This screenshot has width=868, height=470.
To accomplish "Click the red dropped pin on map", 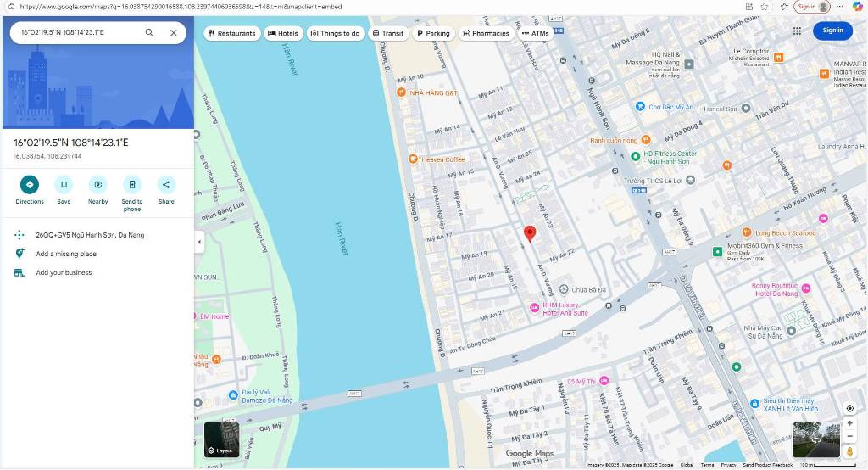I will click(530, 233).
